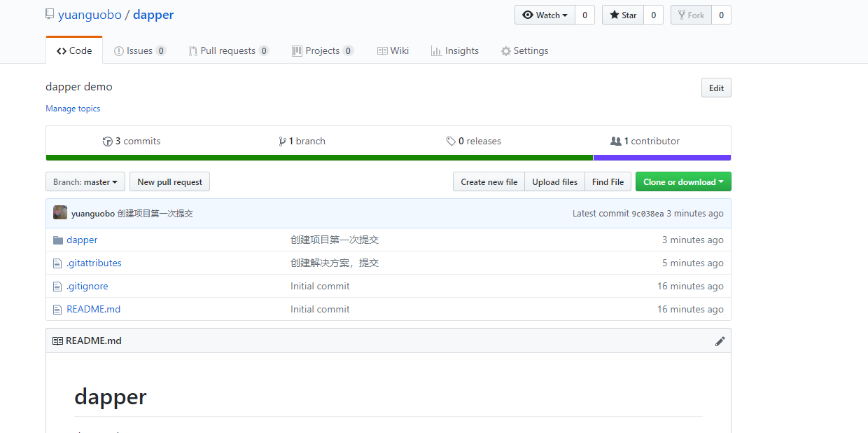
Task: Click the tag icon beside 0 releases
Action: pos(451,142)
